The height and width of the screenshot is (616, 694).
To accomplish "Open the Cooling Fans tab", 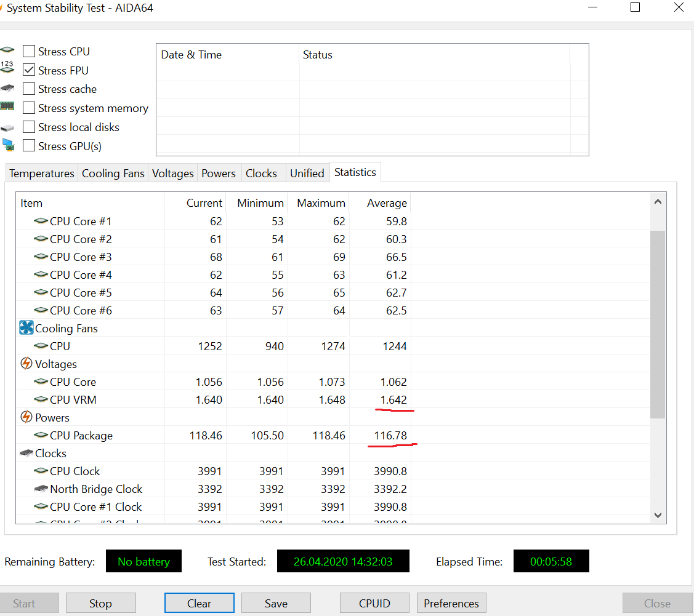I will [113, 174].
